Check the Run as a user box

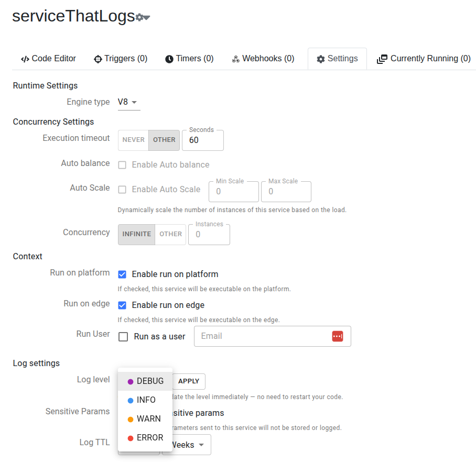tap(123, 337)
